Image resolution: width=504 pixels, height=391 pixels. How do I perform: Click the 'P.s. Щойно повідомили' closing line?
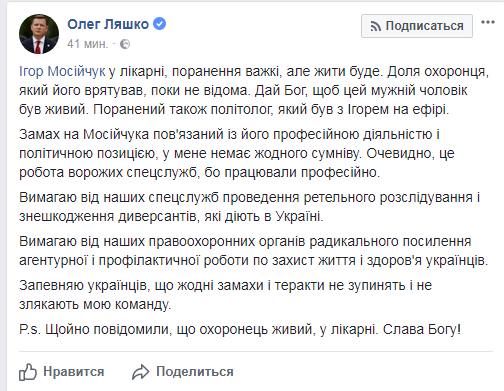click(x=240, y=329)
